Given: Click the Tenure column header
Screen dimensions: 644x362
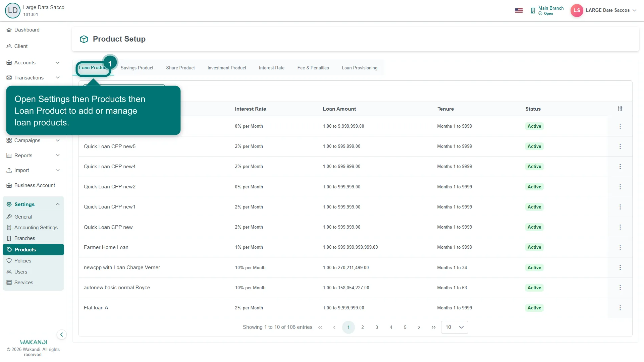Looking at the screenshot, I should tap(445, 109).
